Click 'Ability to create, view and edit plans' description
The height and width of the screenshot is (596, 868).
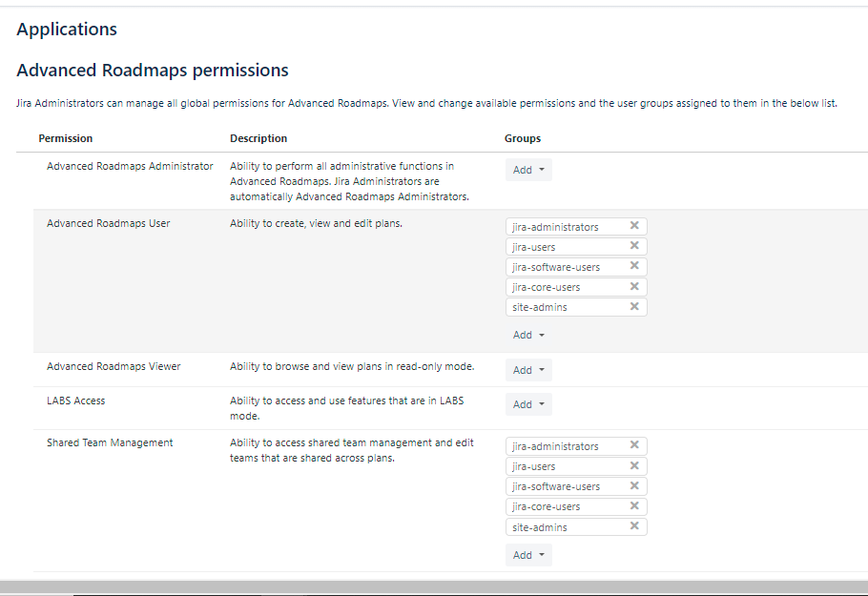point(316,223)
